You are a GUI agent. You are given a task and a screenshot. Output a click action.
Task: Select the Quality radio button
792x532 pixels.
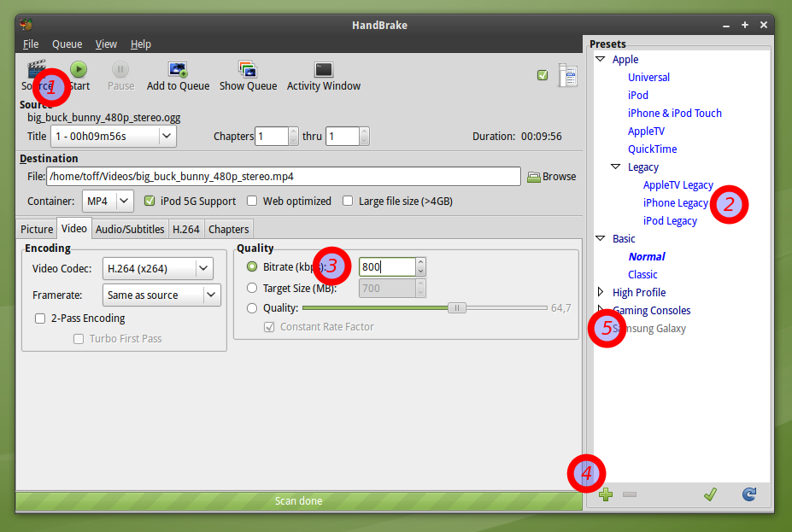[252, 308]
